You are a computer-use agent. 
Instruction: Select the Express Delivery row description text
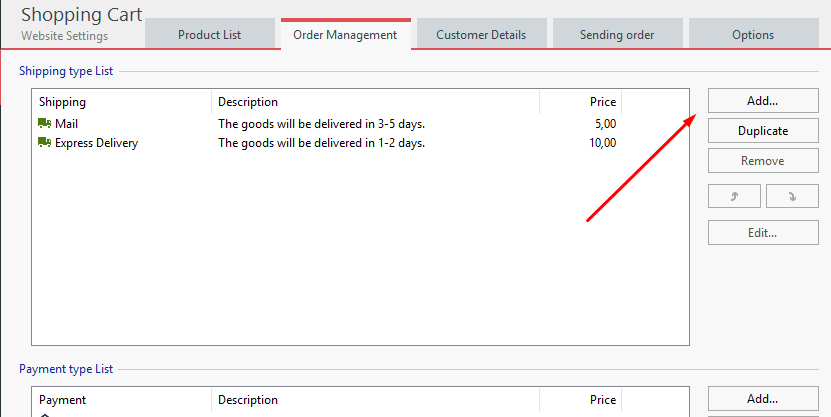pos(321,143)
